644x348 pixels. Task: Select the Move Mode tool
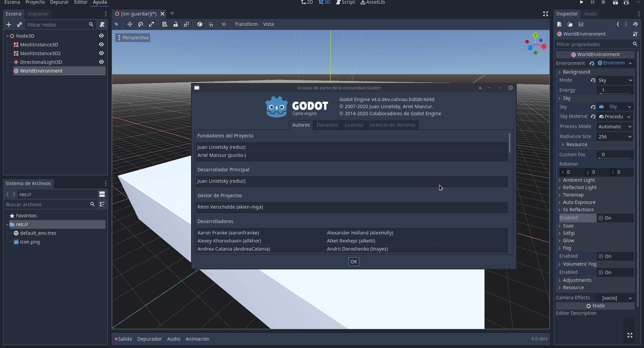130,24
